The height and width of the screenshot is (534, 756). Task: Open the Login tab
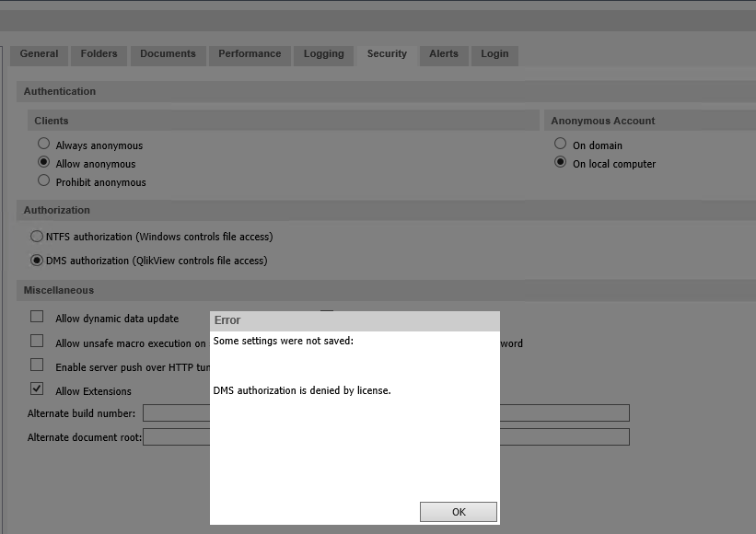[x=494, y=54]
